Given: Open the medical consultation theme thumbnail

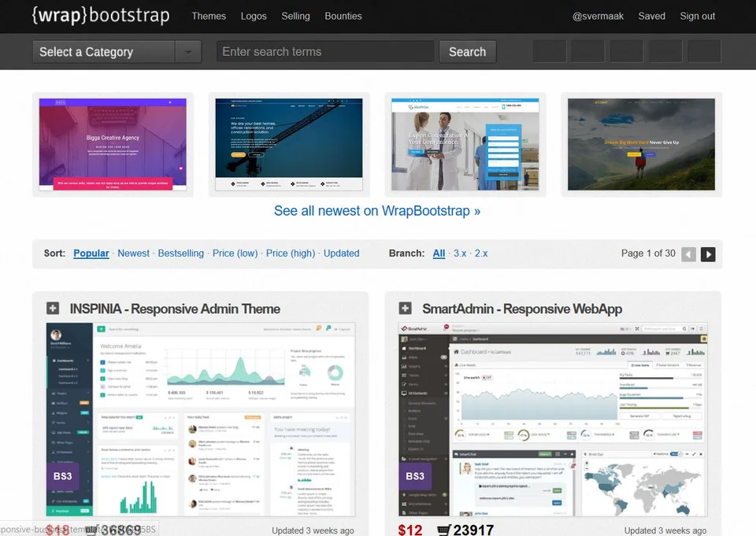Looking at the screenshot, I should click(465, 145).
